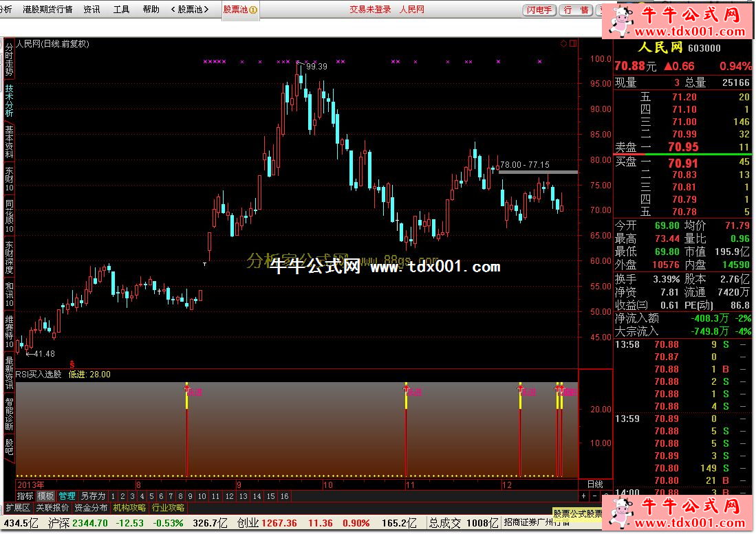Screen dimensions: 756x534
Task: Click the sell-one price 70.95
Action: [683, 147]
